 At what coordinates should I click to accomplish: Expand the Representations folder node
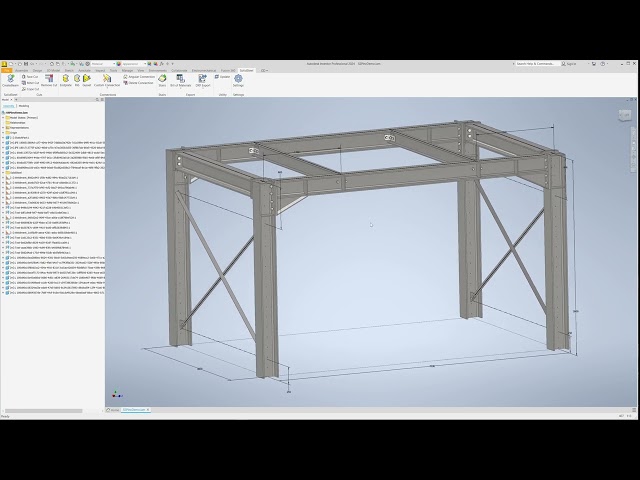click(x=3, y=128)
